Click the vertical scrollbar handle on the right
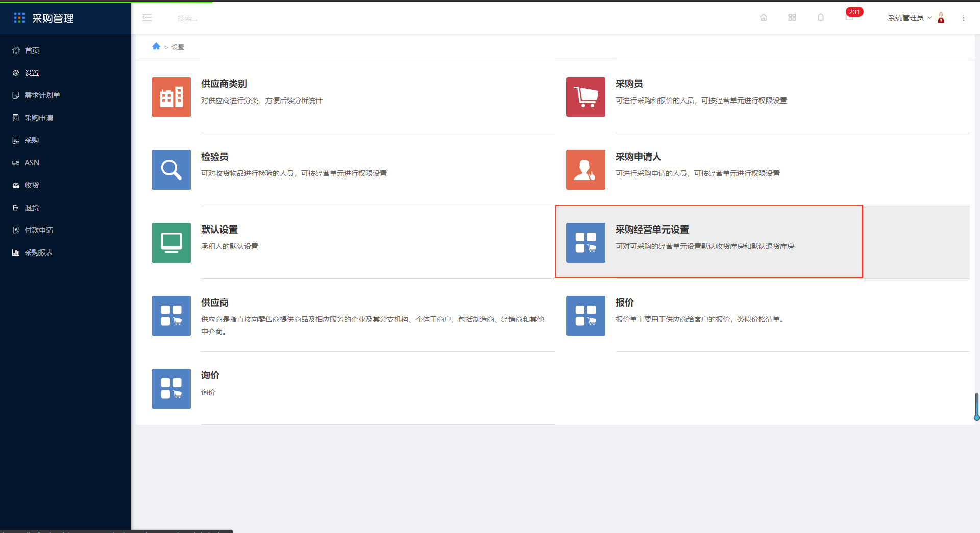 point(976,407)
